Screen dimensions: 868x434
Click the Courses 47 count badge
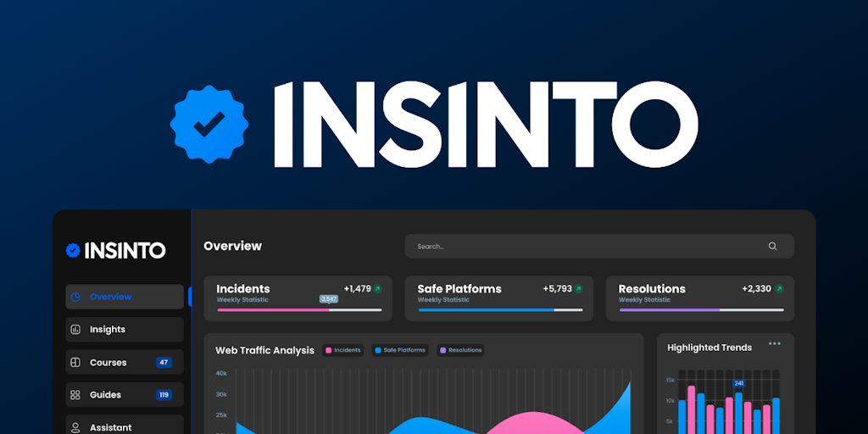[x=164, y=363]
